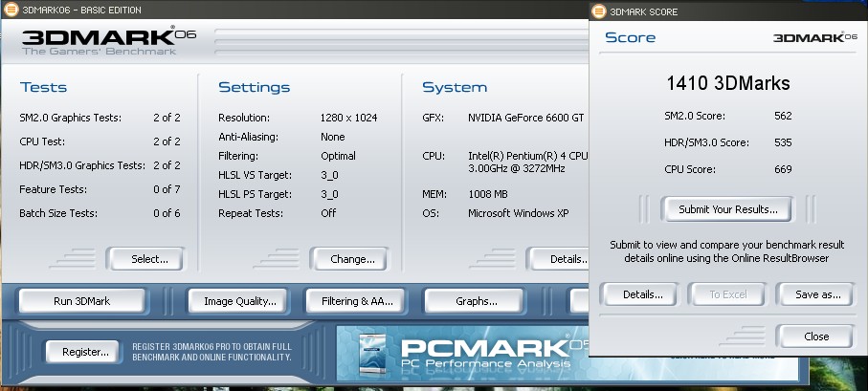Screen dimensions: 868x391
Task: Click the HDR/SM3.0 Graphics Tests label
Action: coord(82,165)
